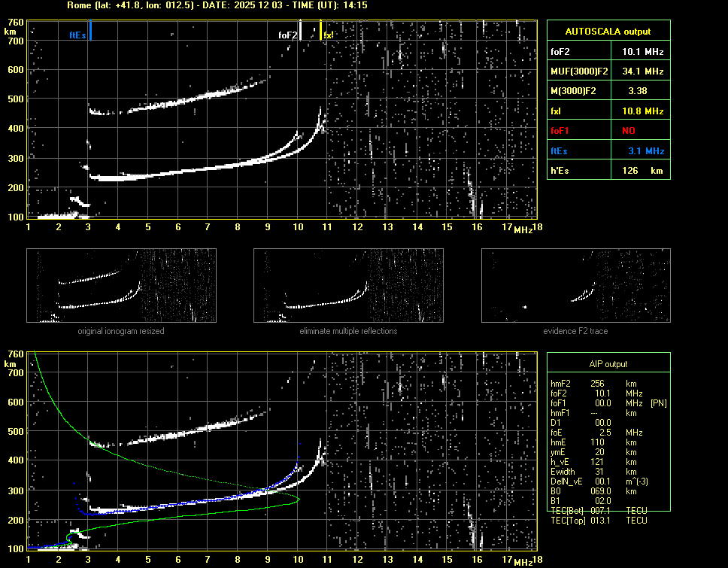Open the 'evidence F2 trace' thumbnail

tap(575, 286)
